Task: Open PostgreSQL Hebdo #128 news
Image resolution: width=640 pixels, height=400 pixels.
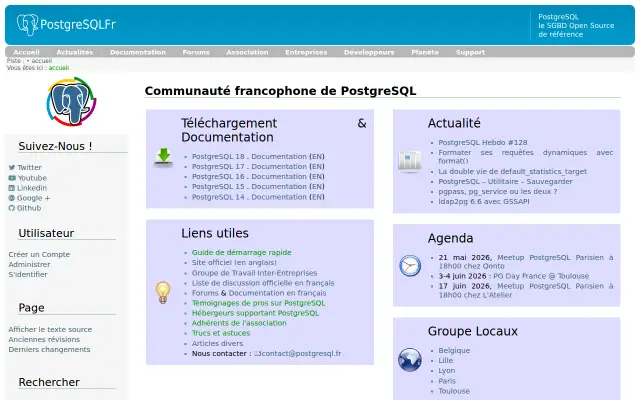Action: click(483, 142)
